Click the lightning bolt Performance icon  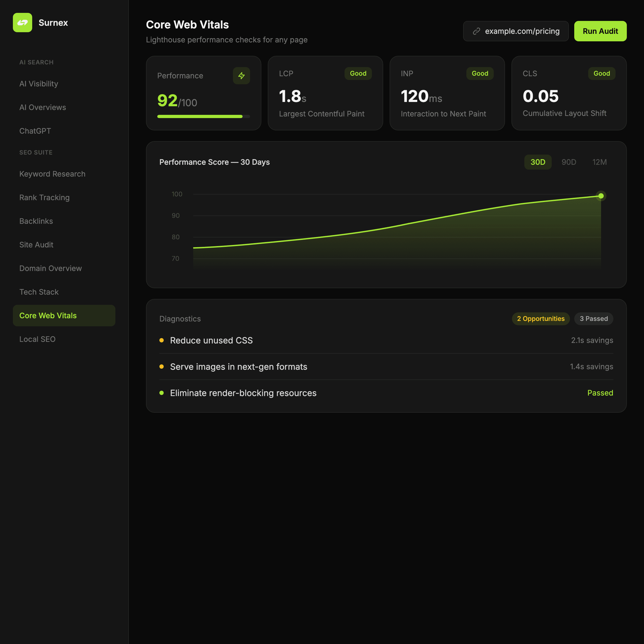(x=241, y=76)
